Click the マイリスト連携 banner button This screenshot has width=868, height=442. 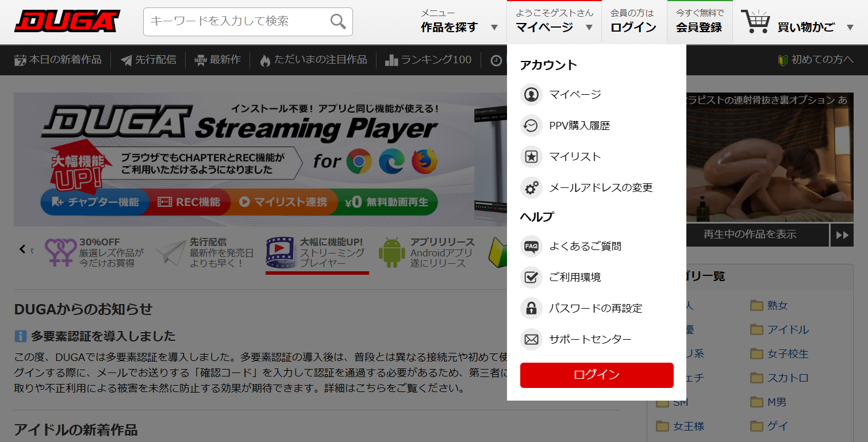pyautogui.click(x=283, y=202)
